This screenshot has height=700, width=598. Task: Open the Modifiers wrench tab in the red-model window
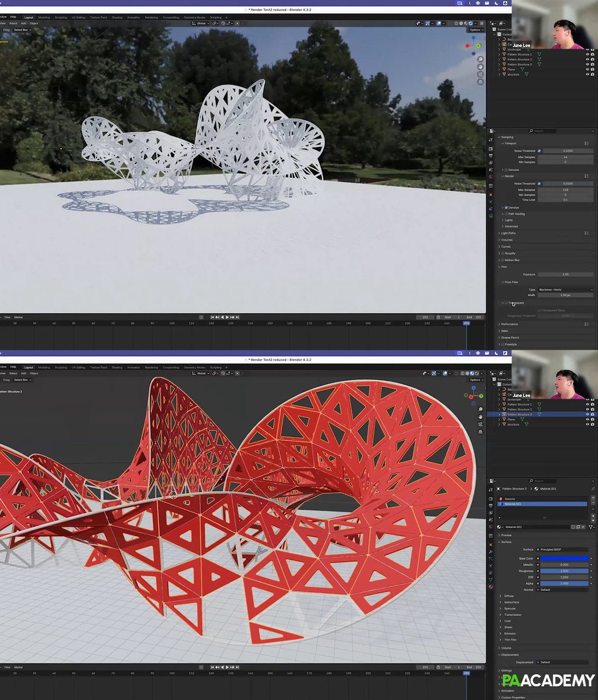(x=491, y=552)
